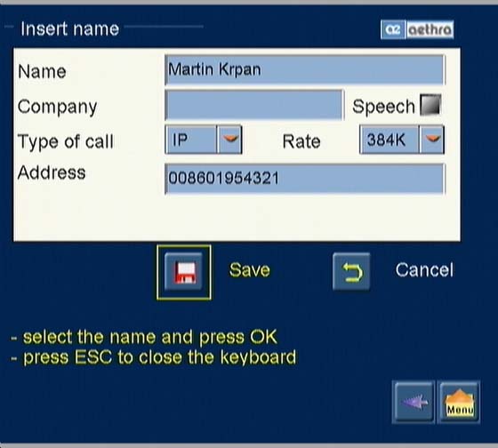Screen dimensions: 498x448
Task: Expand the Type of call dropdown arrow
Action: [x=230, y=140]
